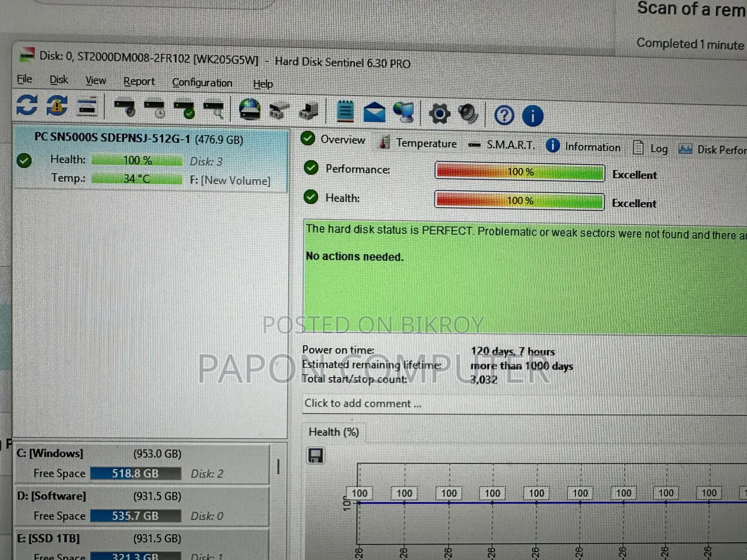Click the green Health 100 % bar in disk list
Image resolution: width=747 pixels, height=560 pixels.
point(137,161)
